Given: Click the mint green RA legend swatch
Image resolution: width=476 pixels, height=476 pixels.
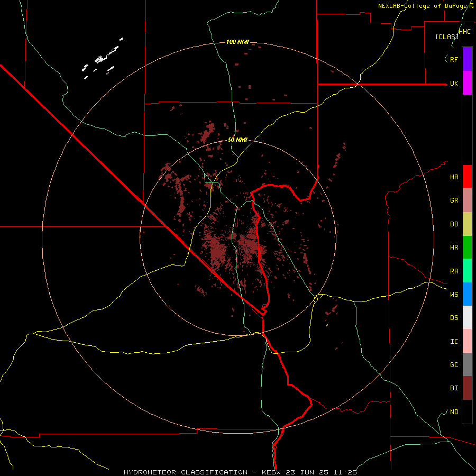Looking at the screenshot, I should pos(467,271).
